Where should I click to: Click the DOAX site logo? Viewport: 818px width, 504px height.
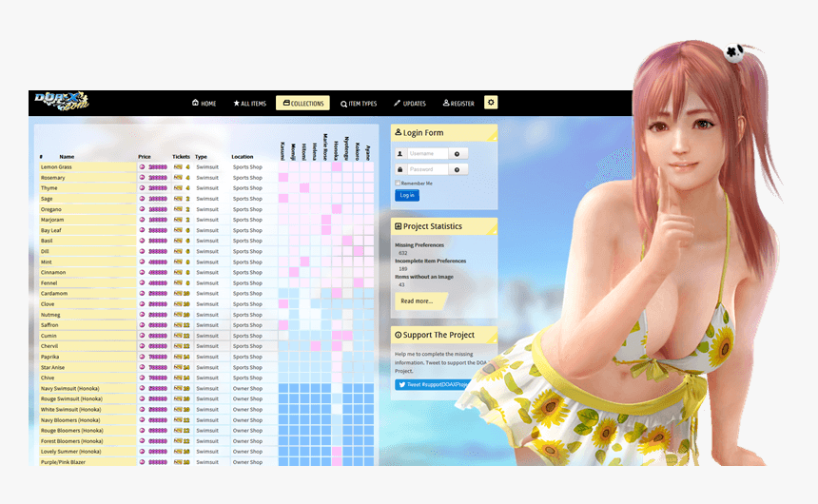62,101
